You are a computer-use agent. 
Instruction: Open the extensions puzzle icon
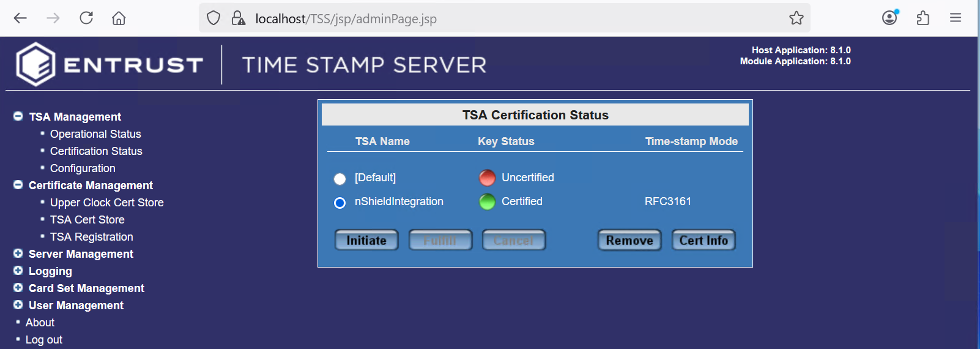click(x=923, y=18)
